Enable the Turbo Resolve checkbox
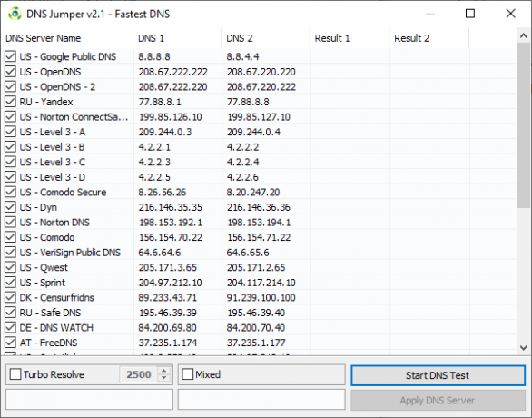The height and width of the screenshot is (418, 532). point(15,374)
